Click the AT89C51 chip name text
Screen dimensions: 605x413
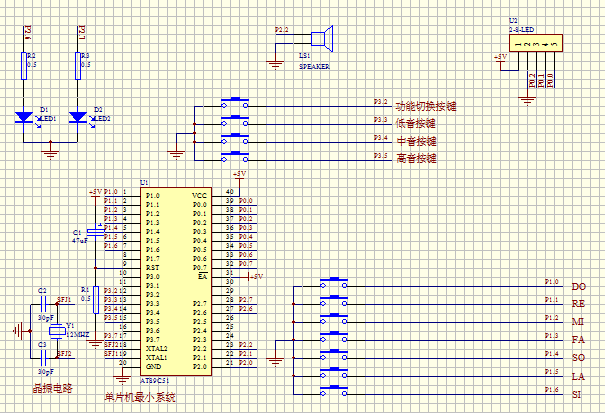[x=154, y=380]
